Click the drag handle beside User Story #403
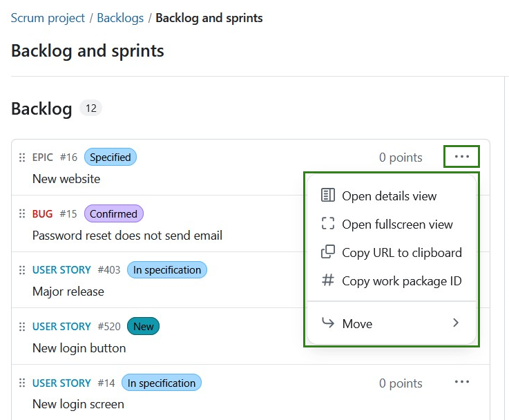 pos(21,270)
